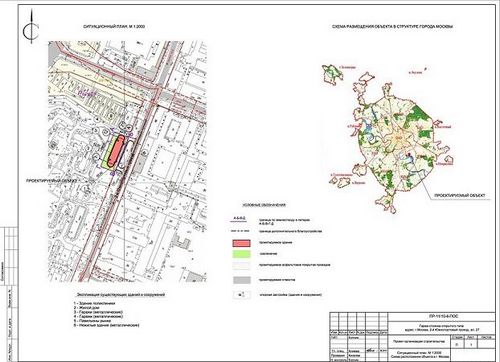Click the north arrow compass symbol
The image size is (500, 362).
[31, 27]
